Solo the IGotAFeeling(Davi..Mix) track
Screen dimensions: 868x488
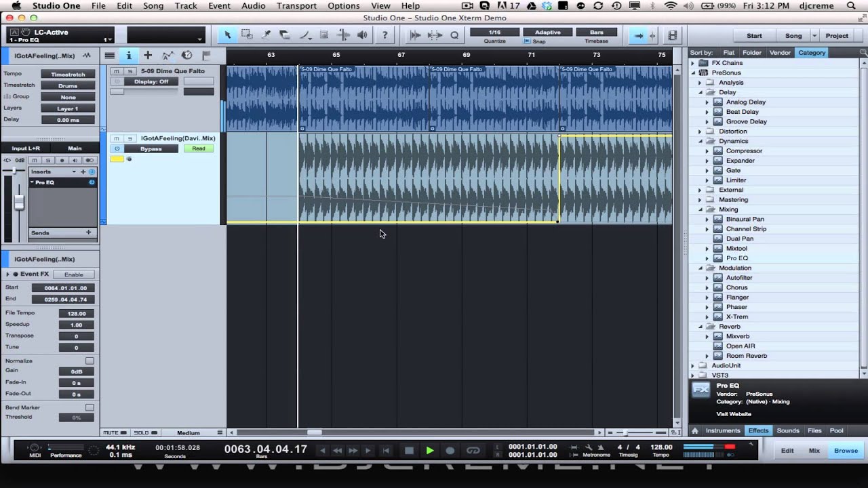[x=130, y=138]
